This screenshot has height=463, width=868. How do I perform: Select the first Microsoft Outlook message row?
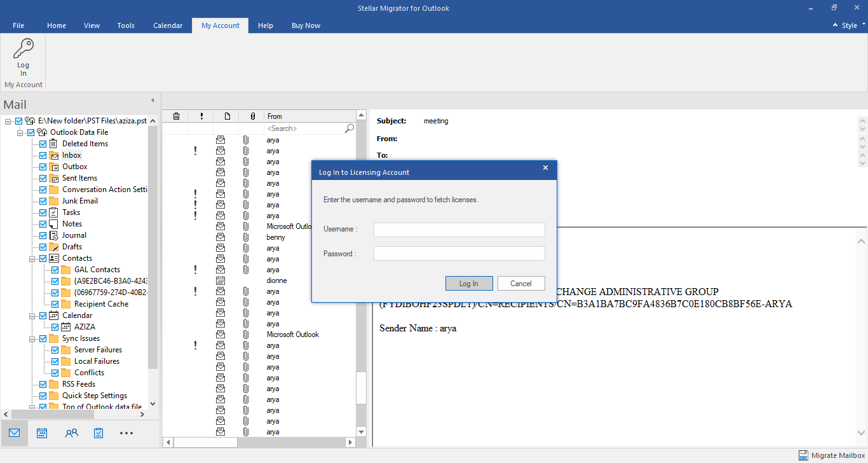(x=259, y=226)
